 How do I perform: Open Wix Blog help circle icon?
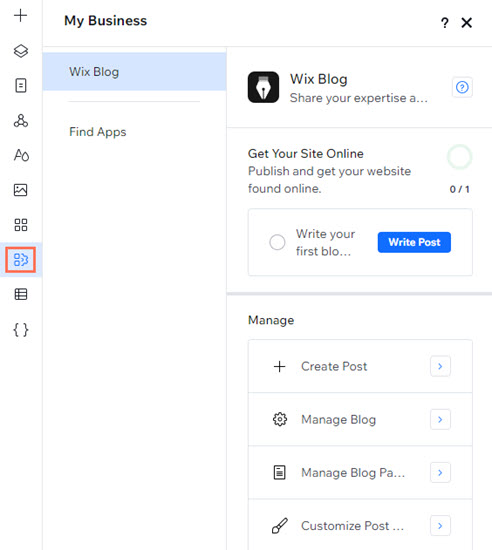[462, 87]
